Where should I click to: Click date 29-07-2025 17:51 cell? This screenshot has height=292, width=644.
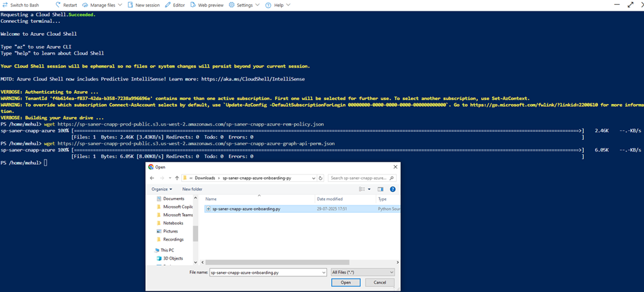(x=332, y=209)
